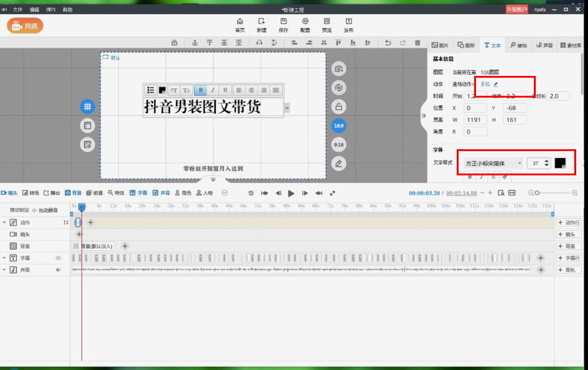Click the align right edges icon
This screenshot has width=588, height=370.
coord(309,43)
